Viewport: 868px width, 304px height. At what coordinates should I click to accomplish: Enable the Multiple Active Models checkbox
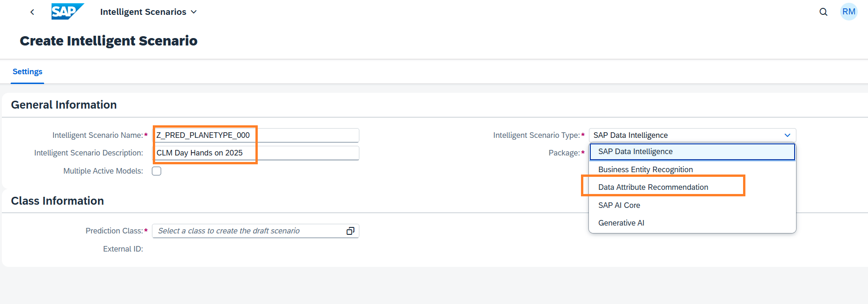(x=157, y=171)
